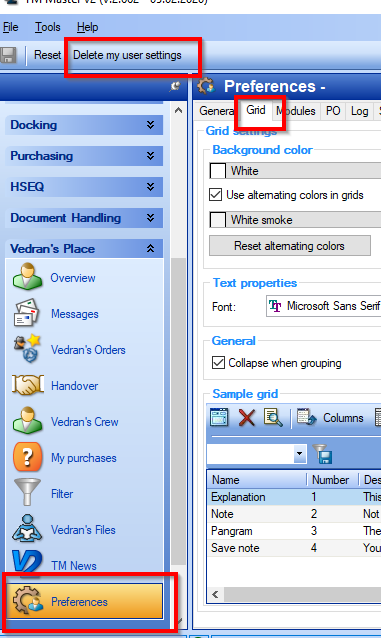
Task: Collapse the Vedran's Place section
Action: (x=84, y=249)
